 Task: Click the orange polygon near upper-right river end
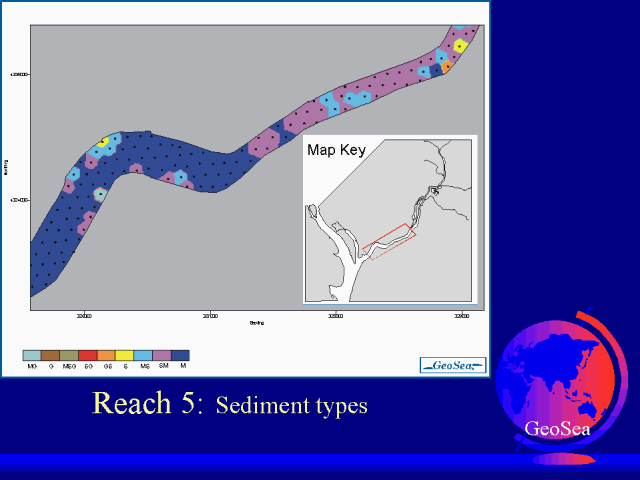446,67
